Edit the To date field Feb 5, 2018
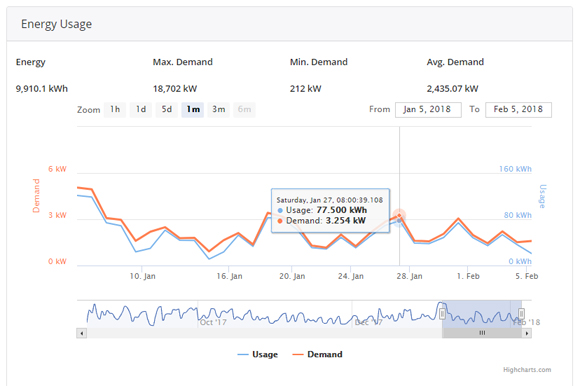Screen dimensions: 580x386 coord(518,110)
